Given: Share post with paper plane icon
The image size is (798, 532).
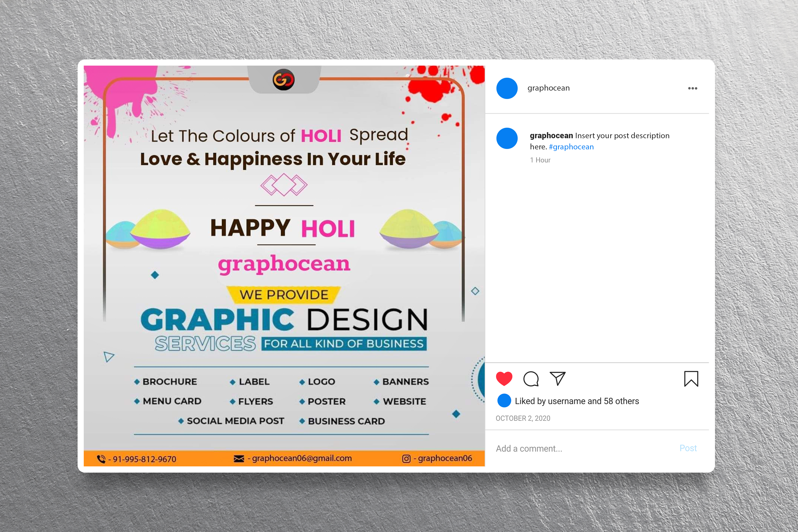Looking at the screenshot, I should pyautogui.click(x=558, y=378).
